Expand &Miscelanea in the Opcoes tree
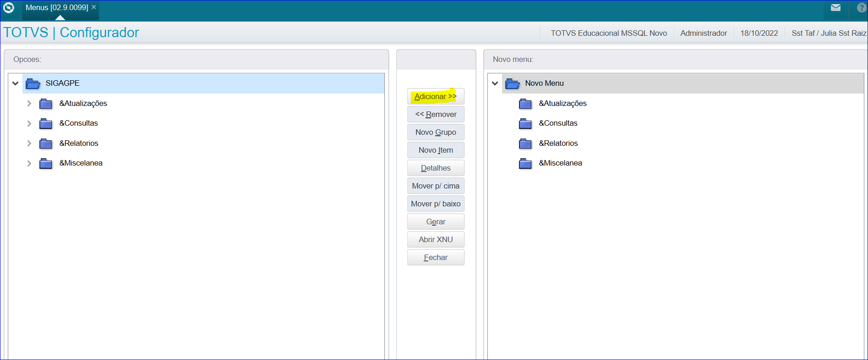Image resolution: width=868 pixels, height=360 pixels. click(29, 163)
